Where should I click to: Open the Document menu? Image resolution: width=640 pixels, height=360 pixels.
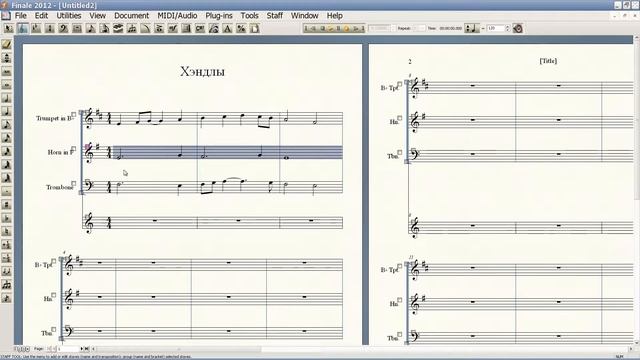click(131, 16)
